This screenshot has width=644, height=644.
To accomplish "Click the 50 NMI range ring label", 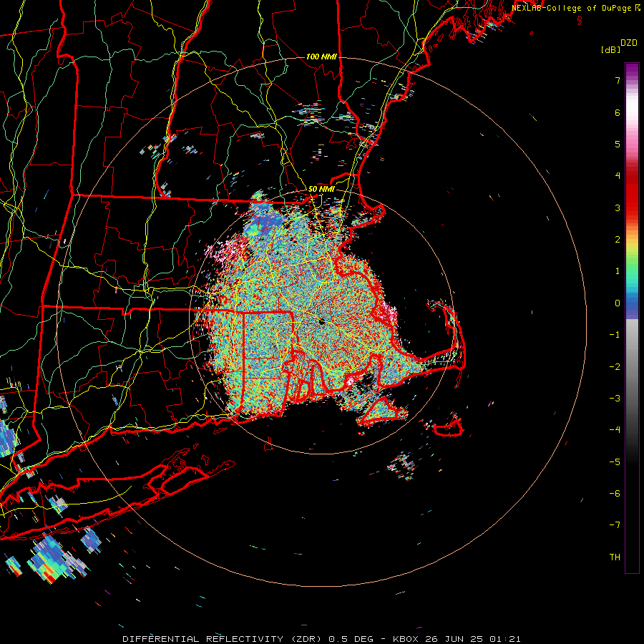I will [321, 189].
